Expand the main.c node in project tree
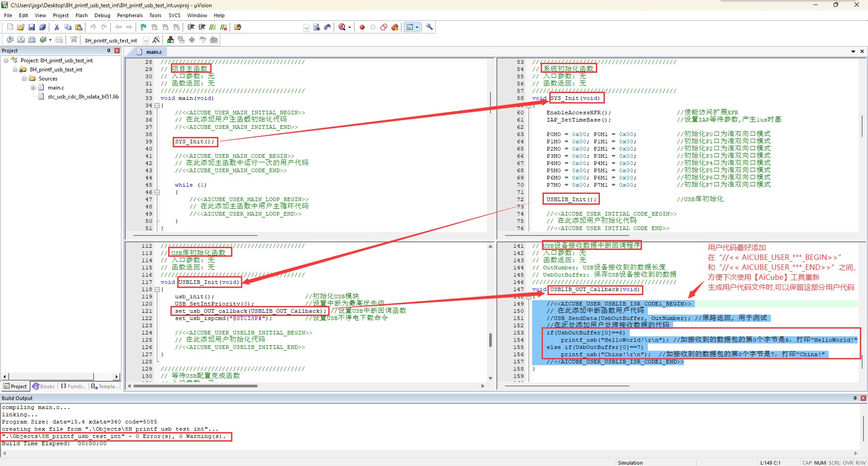 point(33,88)
